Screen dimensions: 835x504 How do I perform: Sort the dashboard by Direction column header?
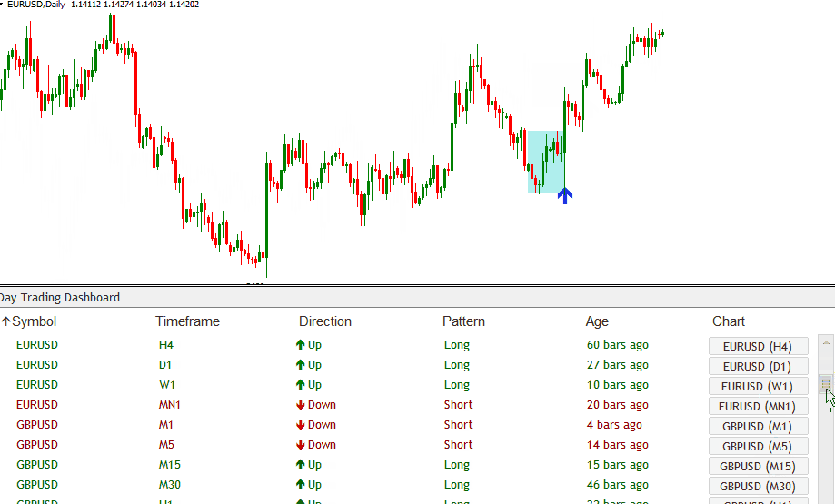(x=325, y=321)
